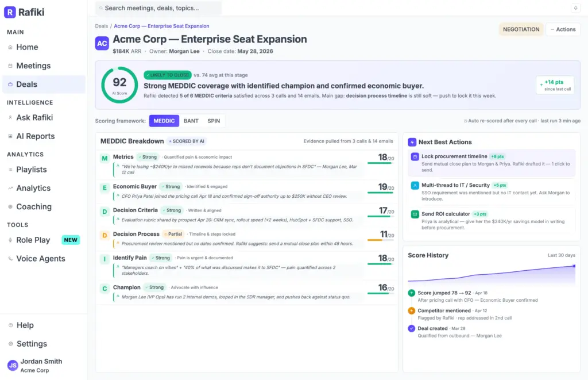Image resolution: width=588 pixels, height=380 pixels.
Task: Click the Coaching sidebar icon
Action: [x=10, y=207]
